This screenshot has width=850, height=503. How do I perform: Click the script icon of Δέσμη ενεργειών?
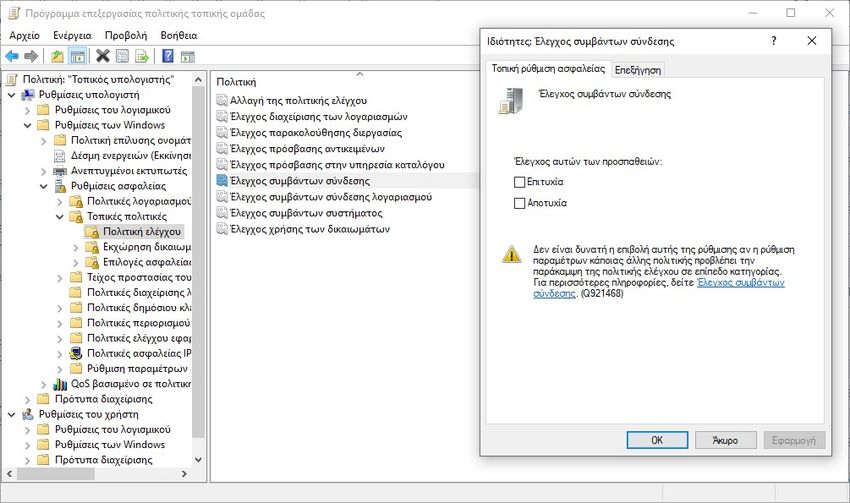[x=60, y=156]
